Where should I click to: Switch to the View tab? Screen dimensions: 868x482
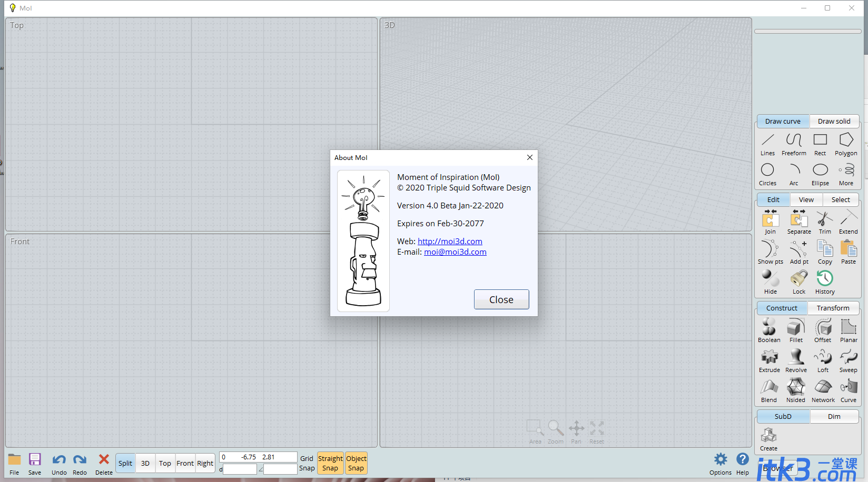(x=806, y=199)
